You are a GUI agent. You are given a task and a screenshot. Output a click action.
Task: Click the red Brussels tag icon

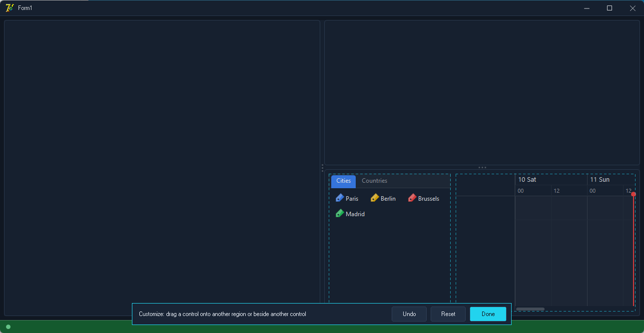coord(412,198)
